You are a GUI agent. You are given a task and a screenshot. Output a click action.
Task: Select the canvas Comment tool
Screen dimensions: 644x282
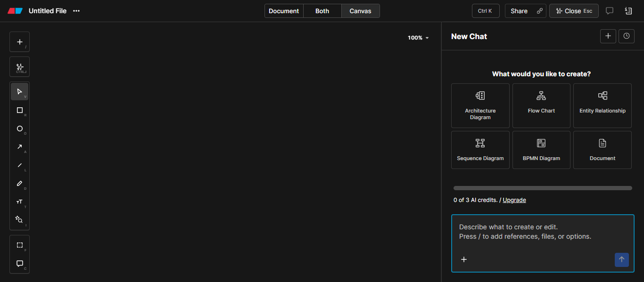click(x=20, y=264)
